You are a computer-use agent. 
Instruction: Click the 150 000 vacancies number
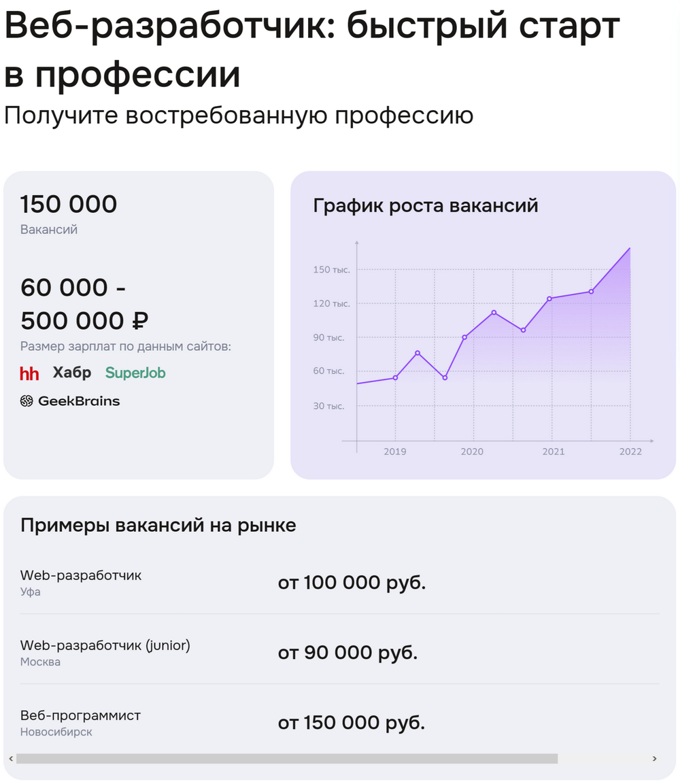[x=69, y=204]
